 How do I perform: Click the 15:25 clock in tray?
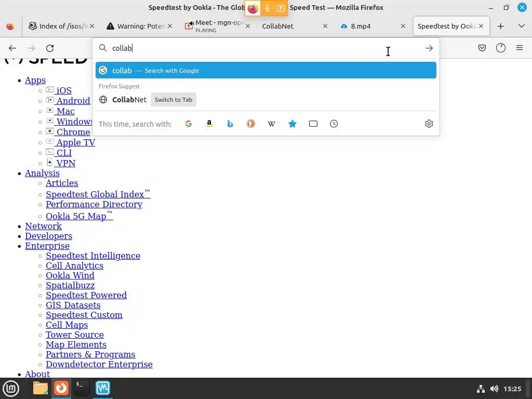pos(512,389)
